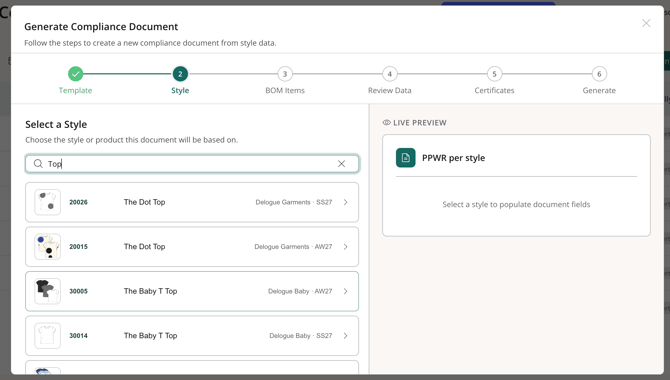Jump to step 4 Review Data
Viewport: 670px width, 380px height.
(x=390, y=74)
